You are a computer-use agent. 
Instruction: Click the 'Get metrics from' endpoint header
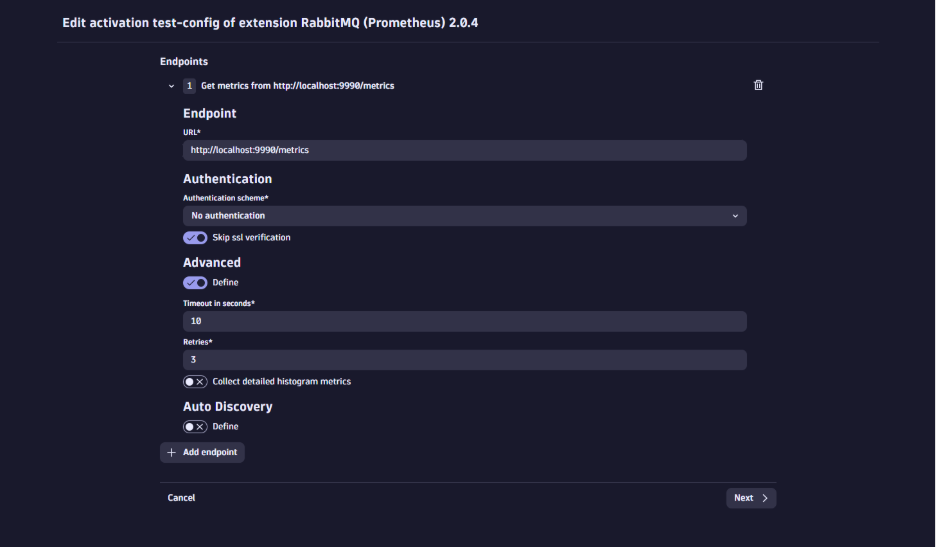[297, 86]
